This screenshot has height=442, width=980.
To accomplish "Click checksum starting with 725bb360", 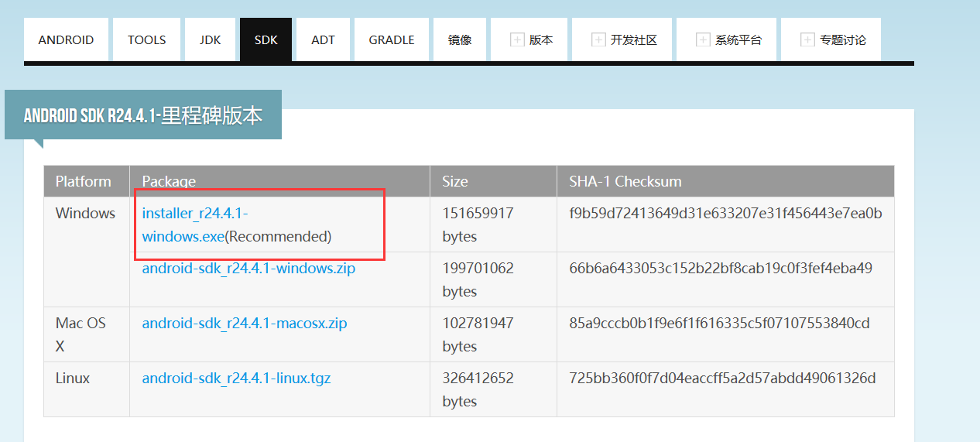I will coord(722,379).
